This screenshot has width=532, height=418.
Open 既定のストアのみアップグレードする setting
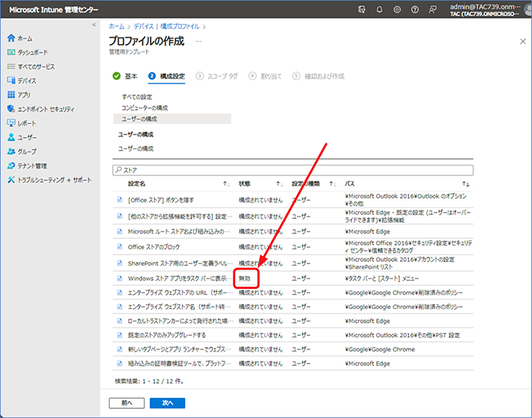pos(167,335)
